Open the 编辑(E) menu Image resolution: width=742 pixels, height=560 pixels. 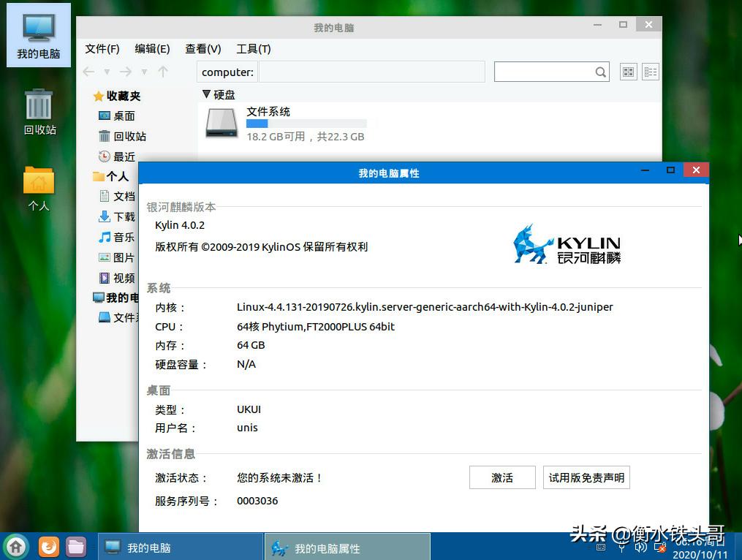pos(152,49)
